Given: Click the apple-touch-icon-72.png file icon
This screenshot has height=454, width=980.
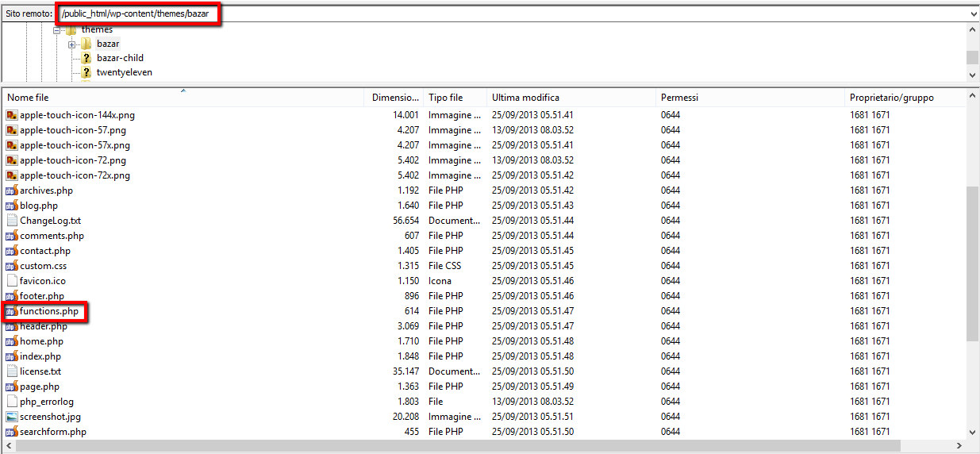Looking at the screenshot, I should click(11, 160).
